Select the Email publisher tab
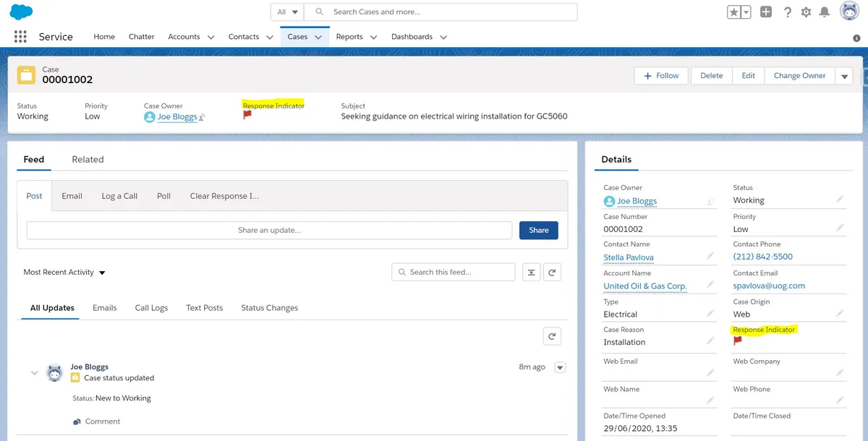This screenshot has width=868, height=441. click(x=72, y=196)
